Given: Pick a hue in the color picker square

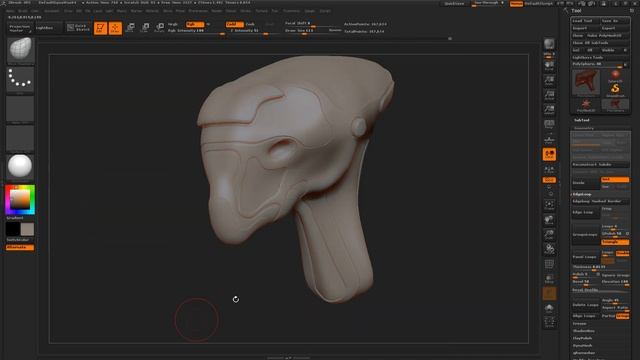Looking at the screenshot, I should pyautogui.click(x=20, y=200).
